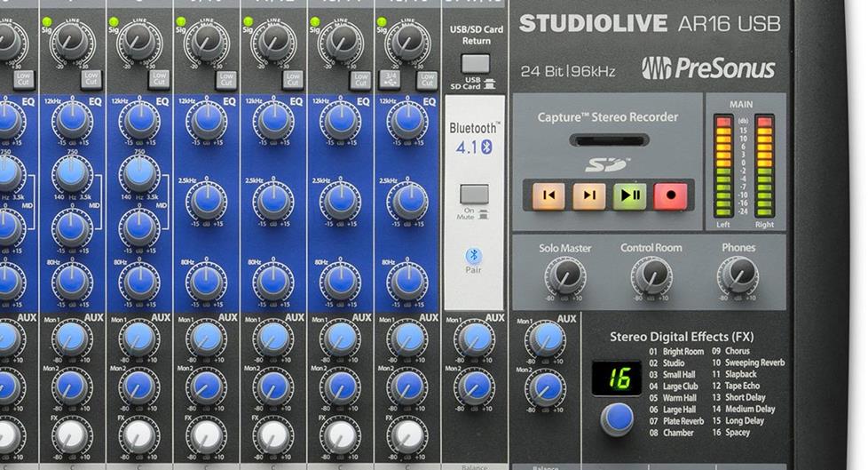Adjust the Mon2 aux knob on channel 13/14
The width and height of the screenshot is (868, 470).
coord(341,386)
